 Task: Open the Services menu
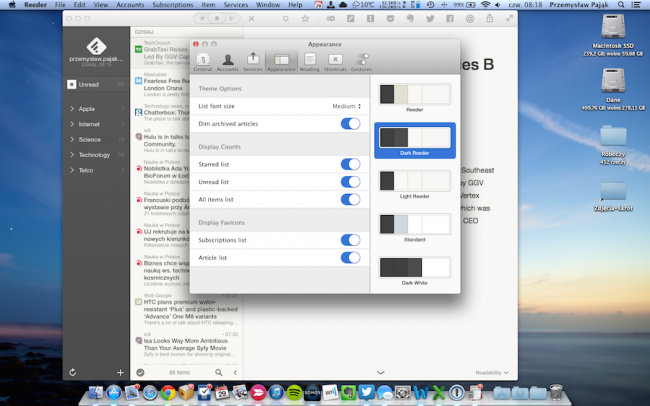click(235, 5)
